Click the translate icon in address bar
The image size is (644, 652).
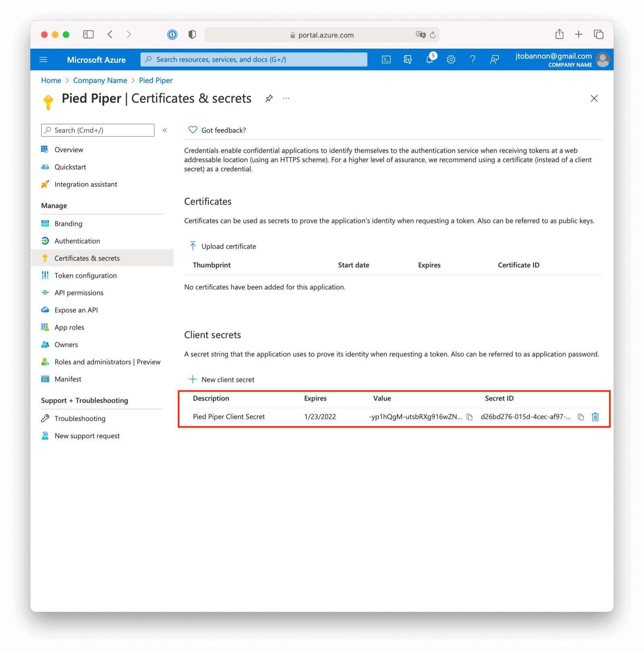click(421, 35)
